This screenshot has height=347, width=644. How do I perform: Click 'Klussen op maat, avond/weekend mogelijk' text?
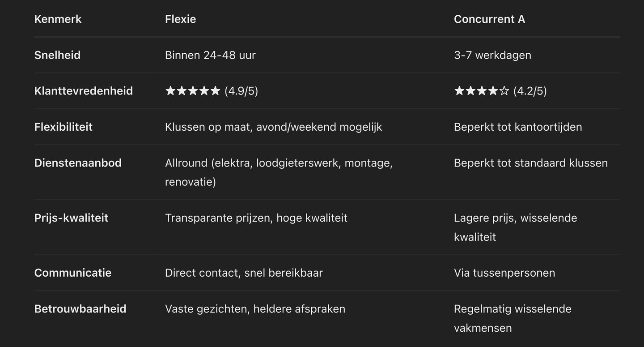(x=274, y=127)
